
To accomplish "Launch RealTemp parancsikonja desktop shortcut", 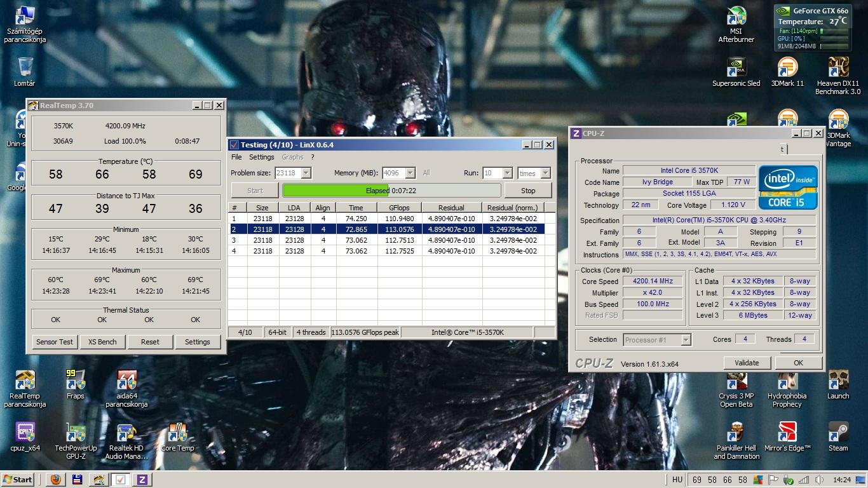I will 25,389.
